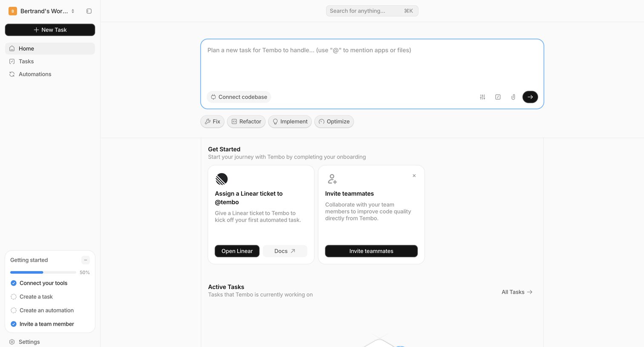Open the Docs external link

point(285,251)
